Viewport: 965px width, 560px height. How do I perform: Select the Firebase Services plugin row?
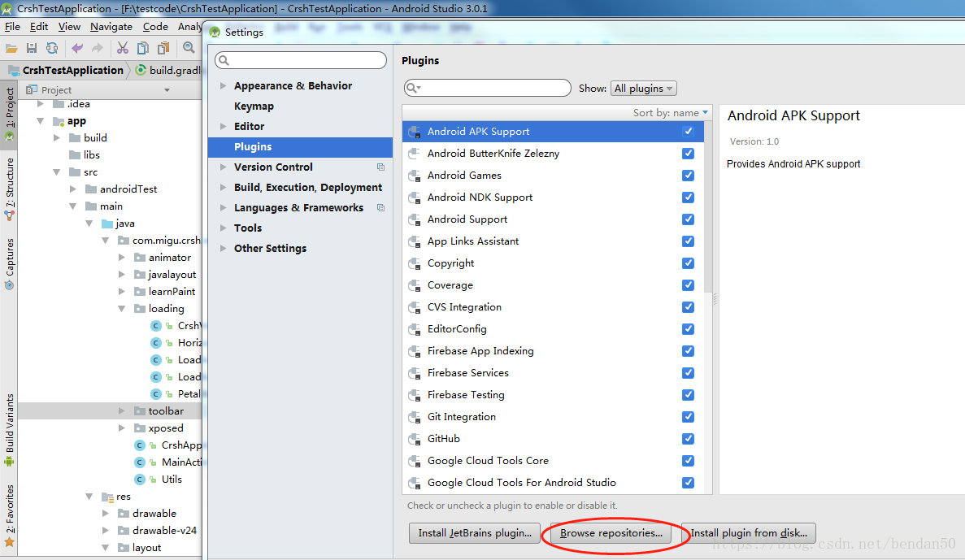coord(553,373)
